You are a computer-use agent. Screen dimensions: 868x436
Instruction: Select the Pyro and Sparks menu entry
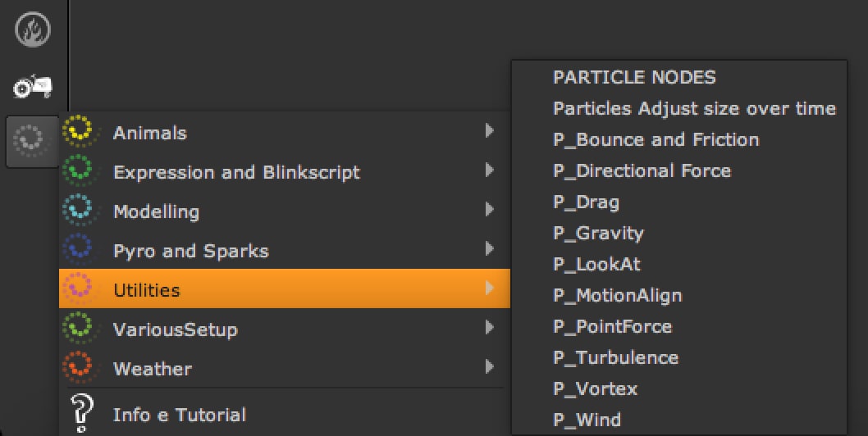click(x=190, y=251)
